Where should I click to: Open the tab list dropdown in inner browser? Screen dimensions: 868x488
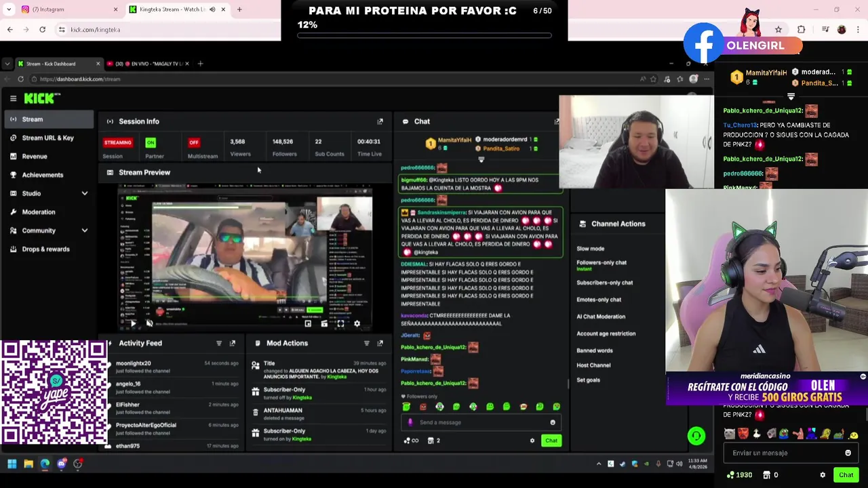pos(7,64)
